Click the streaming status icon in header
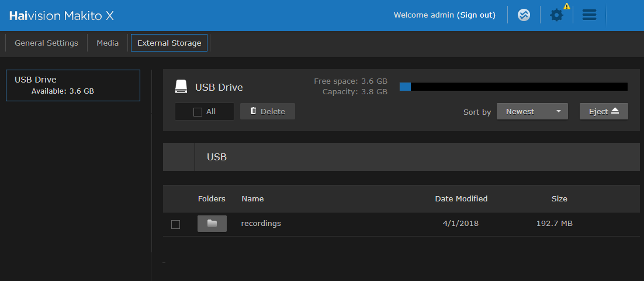 point(524,15)
